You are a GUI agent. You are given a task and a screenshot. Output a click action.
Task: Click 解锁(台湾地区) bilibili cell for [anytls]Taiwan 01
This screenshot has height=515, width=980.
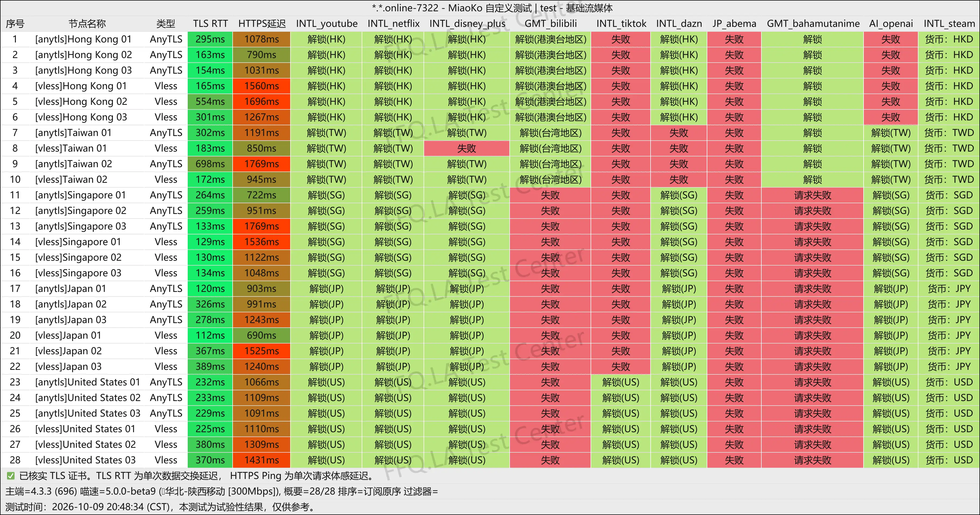pos(551,133)
